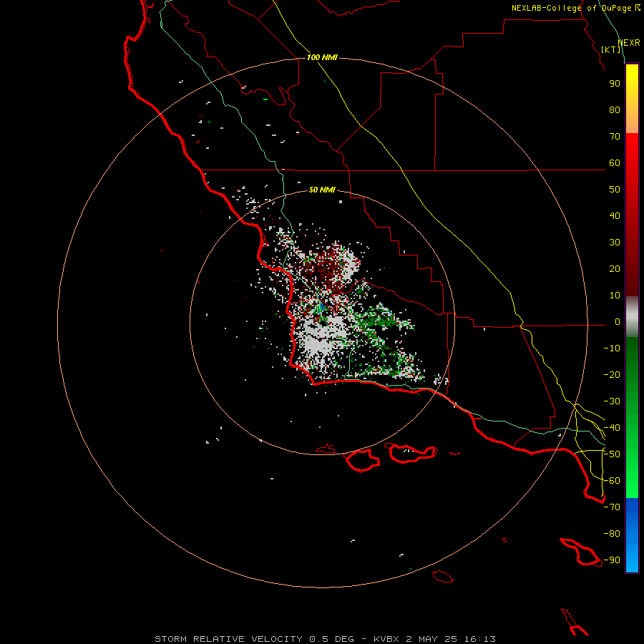This screenshot has width=644, height=644.
Task: Click the -20 value on the velocity scale
Action: point(612,374)
